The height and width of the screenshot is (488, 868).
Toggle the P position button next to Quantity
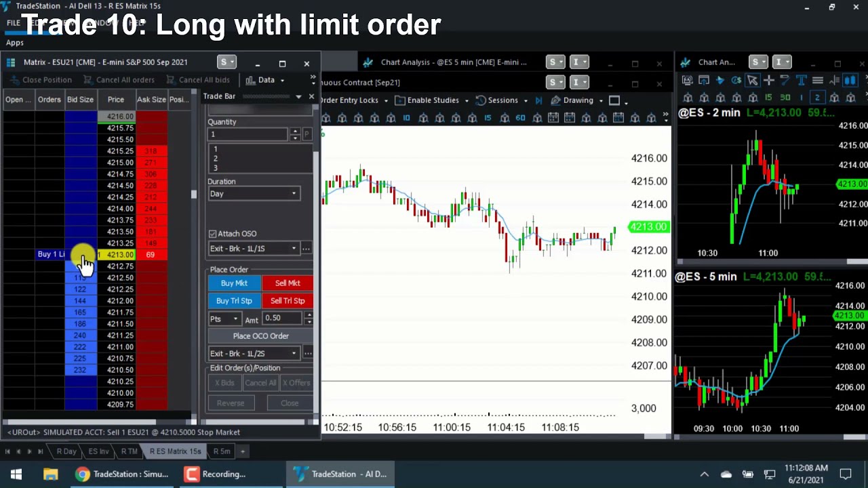click(307, 134)
